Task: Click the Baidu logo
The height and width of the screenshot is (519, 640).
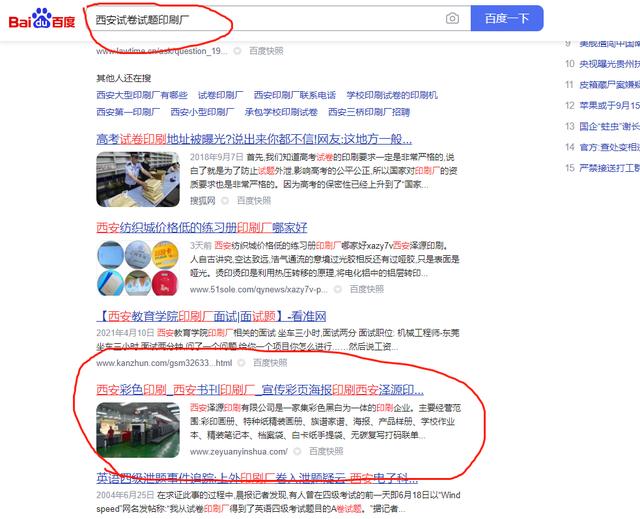Action: click(42, 19)
